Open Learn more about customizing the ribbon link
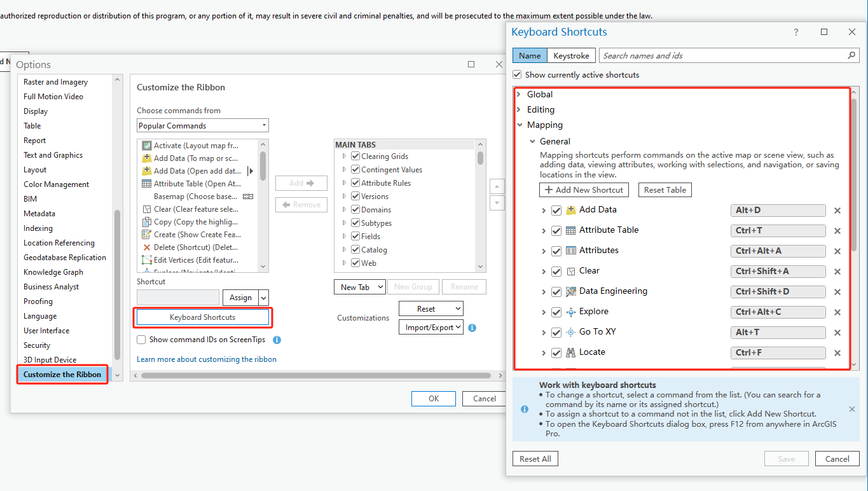868x491 pixels. tap(207, 359)
